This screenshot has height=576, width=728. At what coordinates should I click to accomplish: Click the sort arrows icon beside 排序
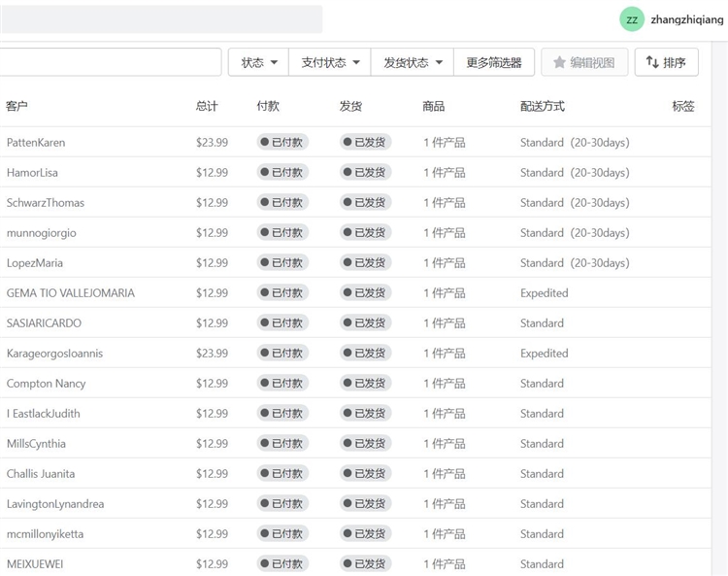652,62
